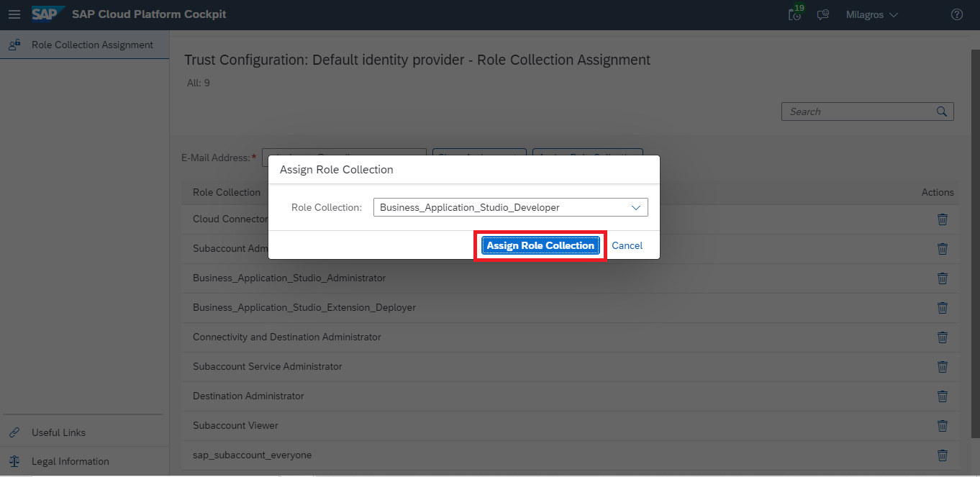Image resolution: width=980 pixels, height=477 pixels.
Task: Open the Milagros user menu
Action: coord(871,14)
